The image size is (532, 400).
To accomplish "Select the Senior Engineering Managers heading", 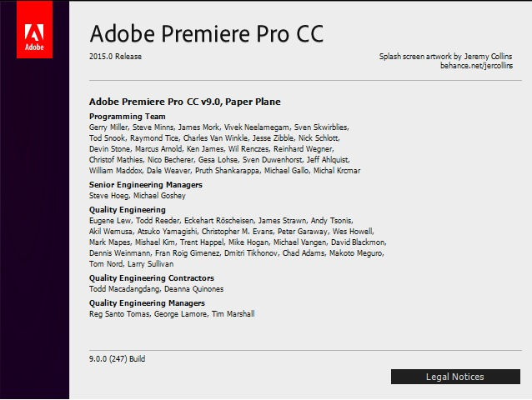I will click(145, 184).
